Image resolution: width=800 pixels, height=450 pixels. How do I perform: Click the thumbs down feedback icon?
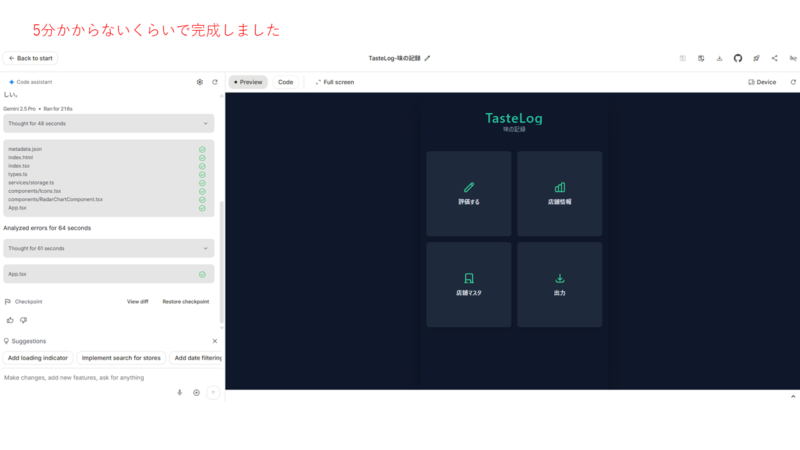coord(24,320)
